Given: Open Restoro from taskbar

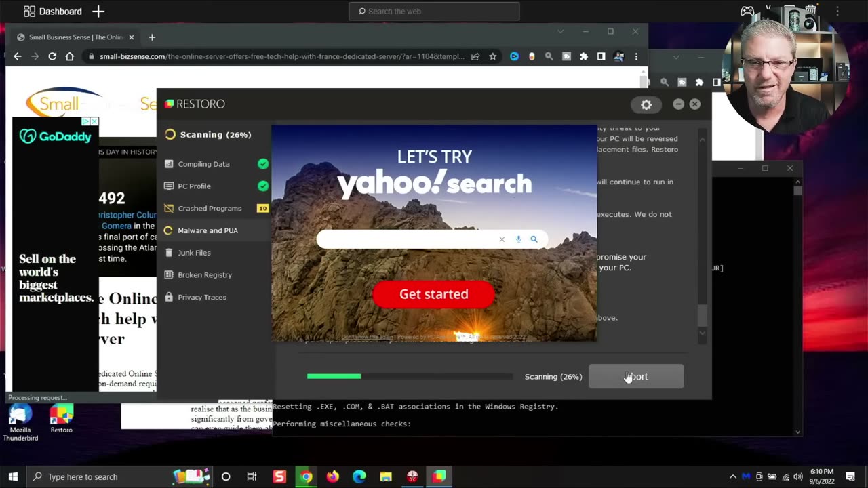Looking at the screenshot, I should pos(439,476).
